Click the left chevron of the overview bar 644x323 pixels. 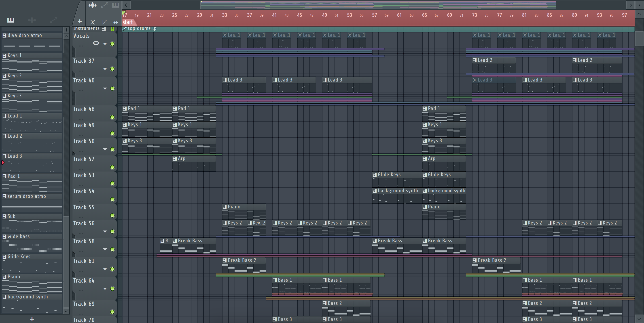pyautogui.click(x=126, y=5)
